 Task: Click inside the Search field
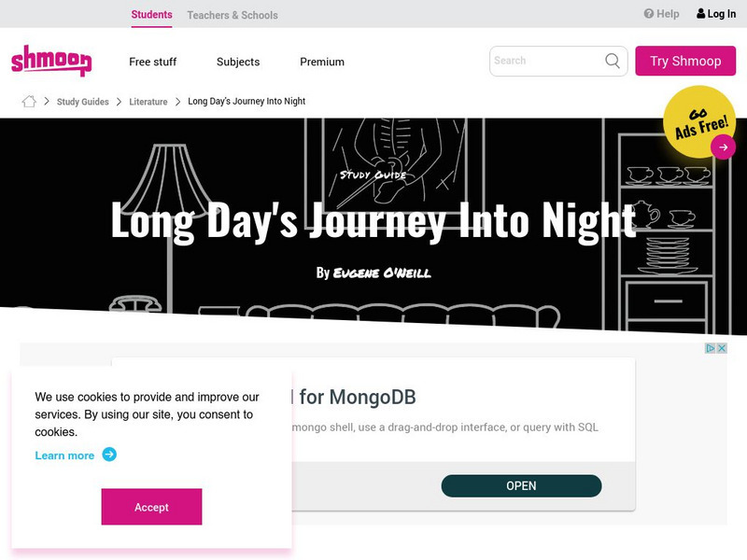pos(542,61)
